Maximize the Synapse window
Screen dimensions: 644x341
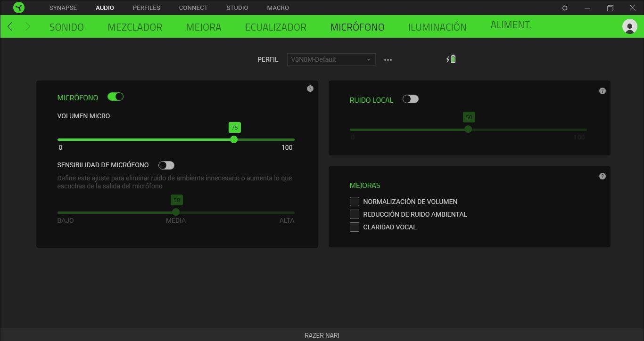pyautogui.click(x=610, y=8)
